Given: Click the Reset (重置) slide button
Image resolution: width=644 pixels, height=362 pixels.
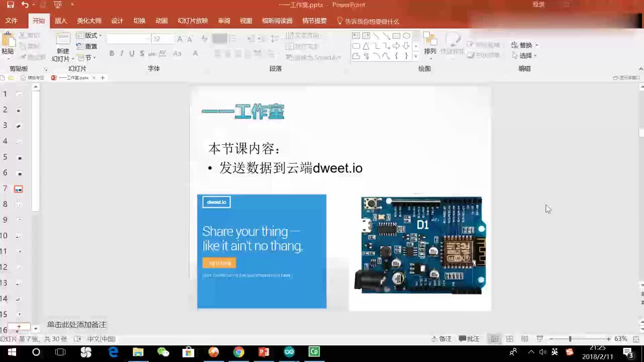Looking at the screenshot, I should coord(87,46).
